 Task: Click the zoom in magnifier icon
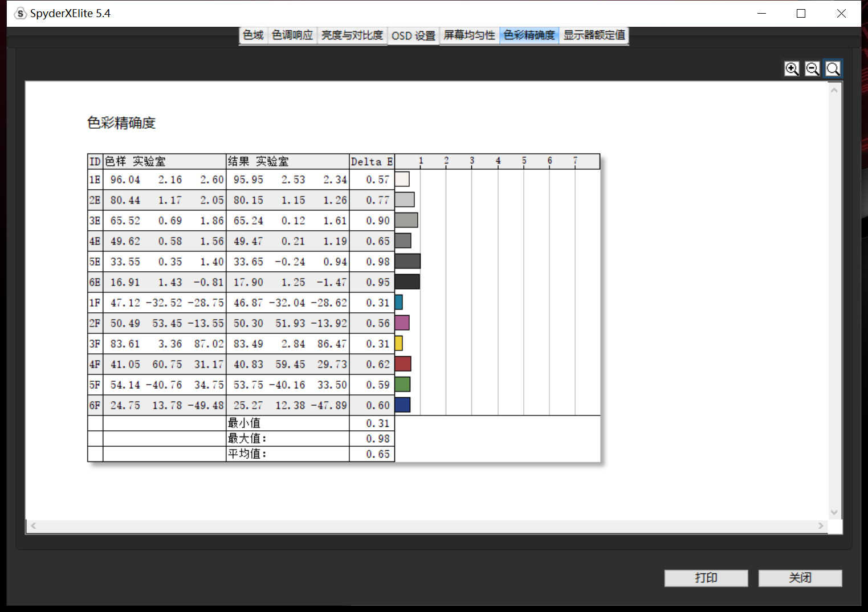tap(792, 69)
